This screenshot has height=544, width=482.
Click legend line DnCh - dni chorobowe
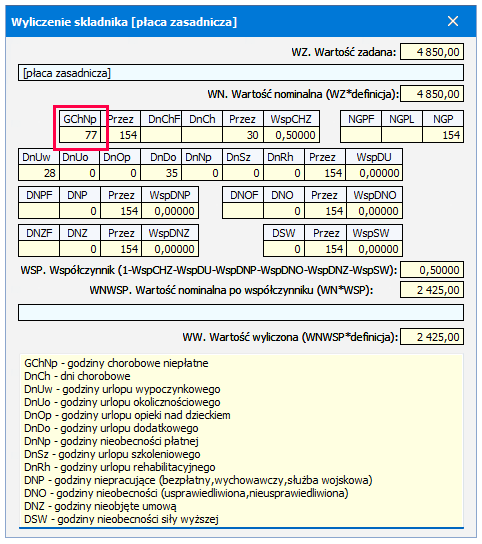[77, 376]
